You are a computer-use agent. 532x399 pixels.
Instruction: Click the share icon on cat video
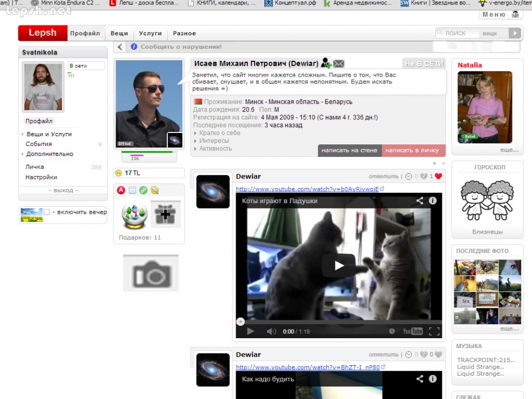point(420,200)
